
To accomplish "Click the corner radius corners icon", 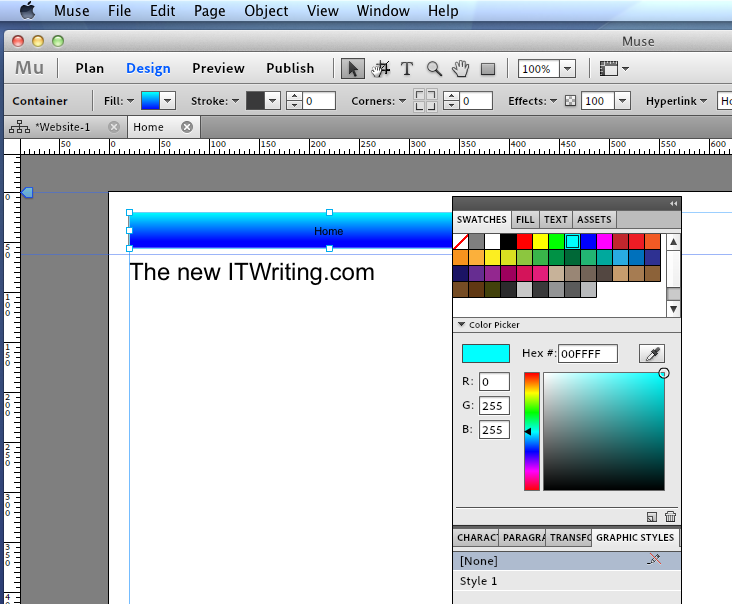I will (x=425, y=100).
